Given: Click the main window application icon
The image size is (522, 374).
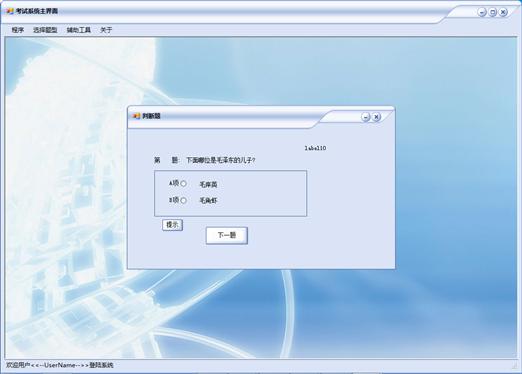Looking at the screenshot, I should 10,11.
